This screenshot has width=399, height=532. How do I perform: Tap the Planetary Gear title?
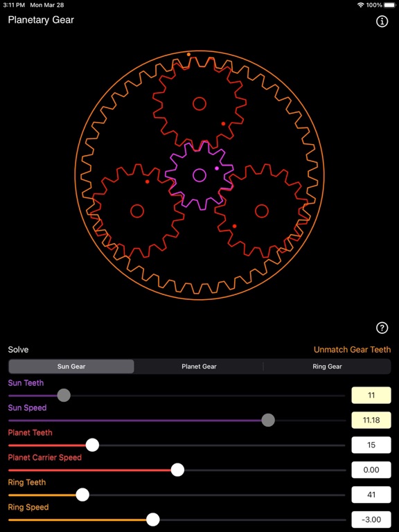[x=41, y=20]
